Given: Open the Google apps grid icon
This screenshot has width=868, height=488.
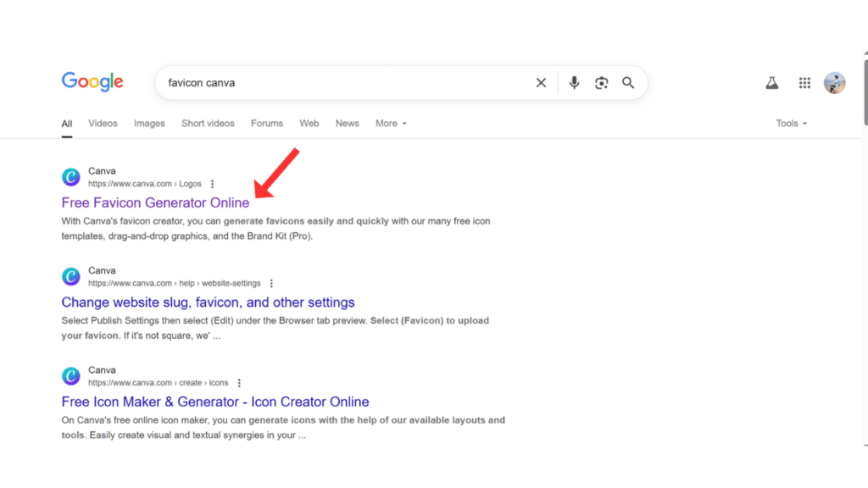Looking at the screenshot, I should 804,82.
